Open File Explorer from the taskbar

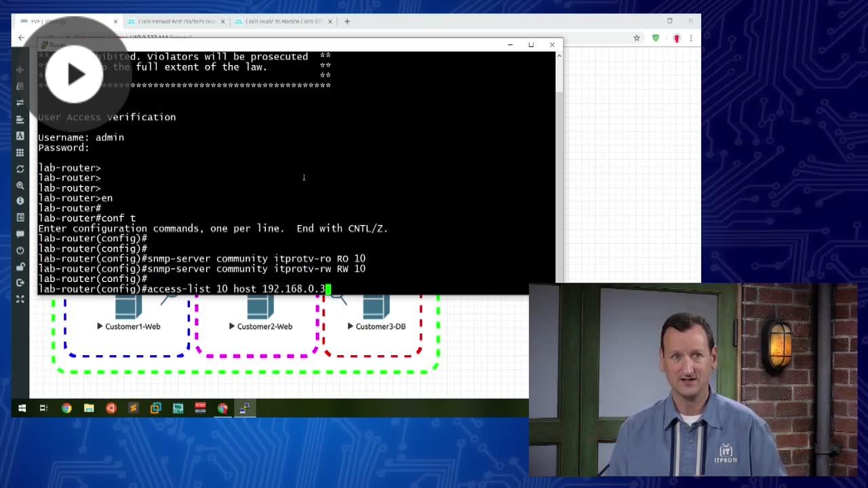pos(89,407)
